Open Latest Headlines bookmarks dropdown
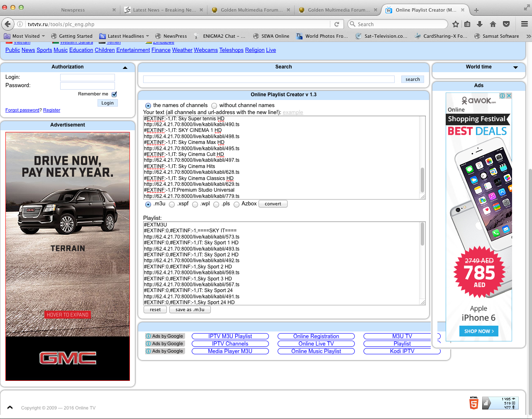532x419 pixels. 124,36
